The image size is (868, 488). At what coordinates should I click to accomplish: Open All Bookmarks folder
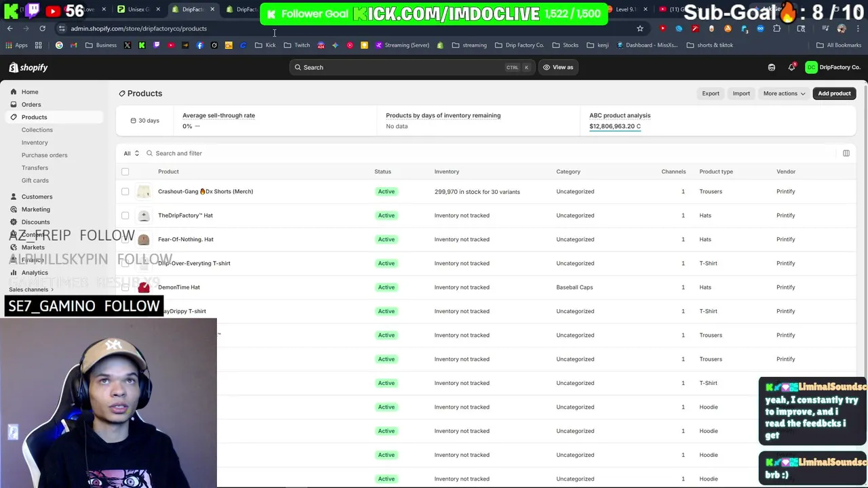coord(839,45)
